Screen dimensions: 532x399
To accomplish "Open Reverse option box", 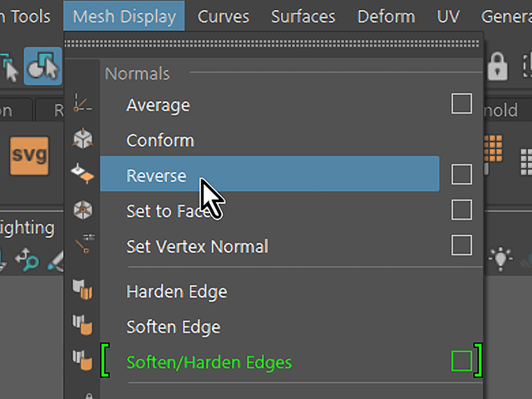I will pos(461,175).
